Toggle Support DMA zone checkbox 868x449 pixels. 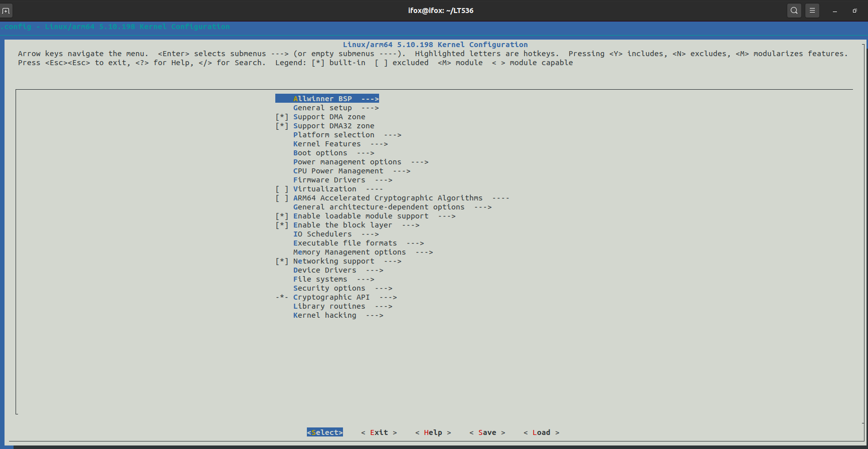[x=282, y=117]
